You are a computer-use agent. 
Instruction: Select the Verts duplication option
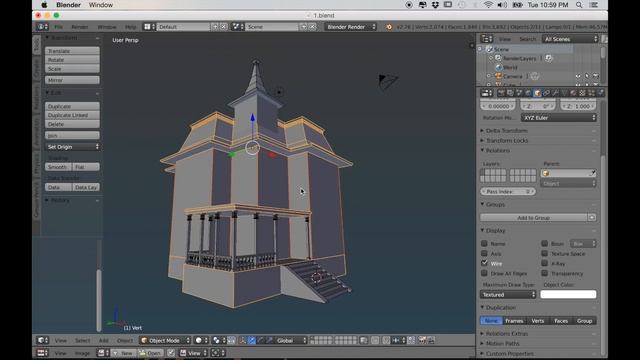pos(538,320)
